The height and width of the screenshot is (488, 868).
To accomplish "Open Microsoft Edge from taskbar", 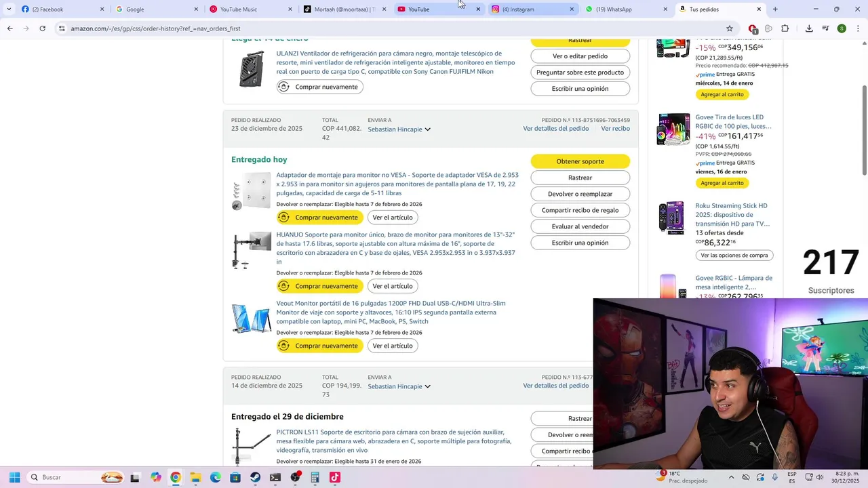I will [x=215, y=477].
